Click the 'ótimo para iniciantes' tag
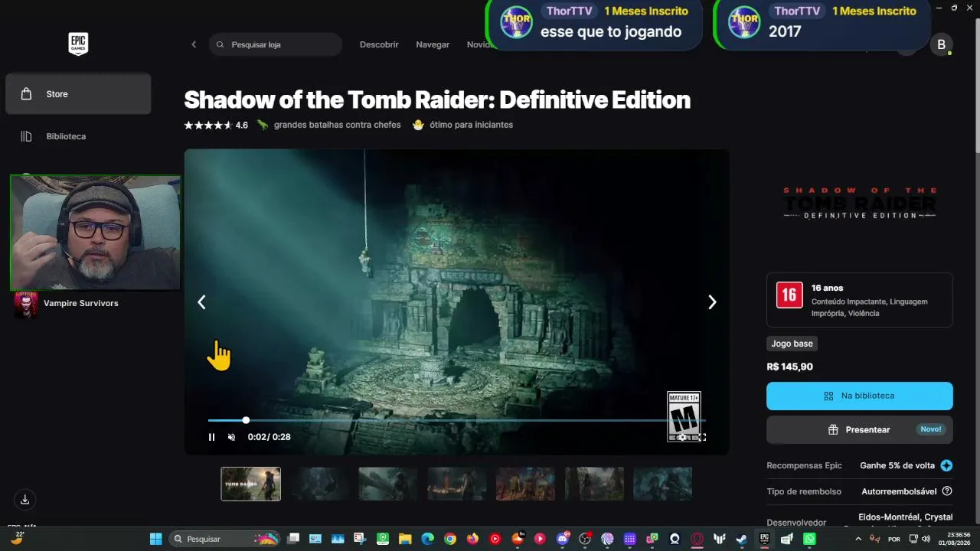 click(x=471, y=125)
